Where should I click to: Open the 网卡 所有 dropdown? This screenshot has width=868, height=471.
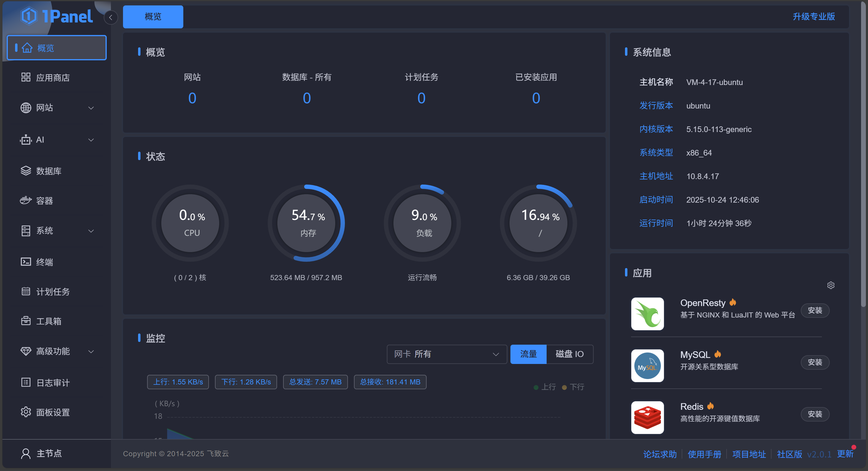[447, 354]
